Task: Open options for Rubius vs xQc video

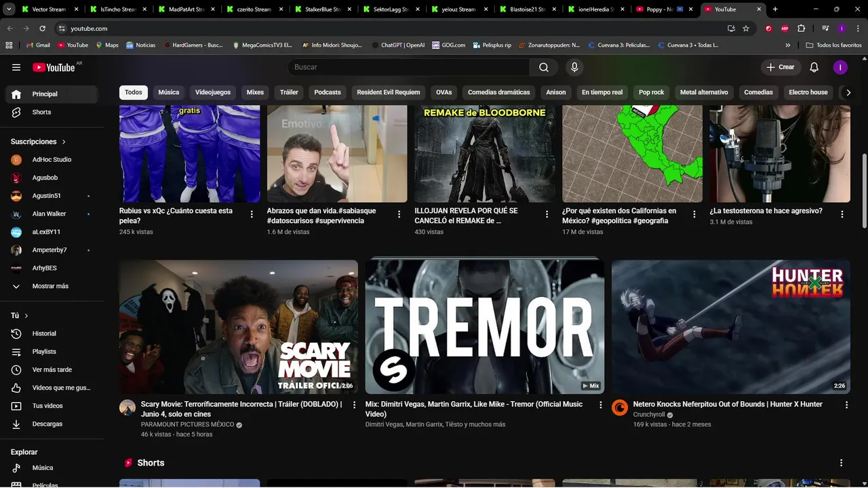Action: click(x=252, y=214)
